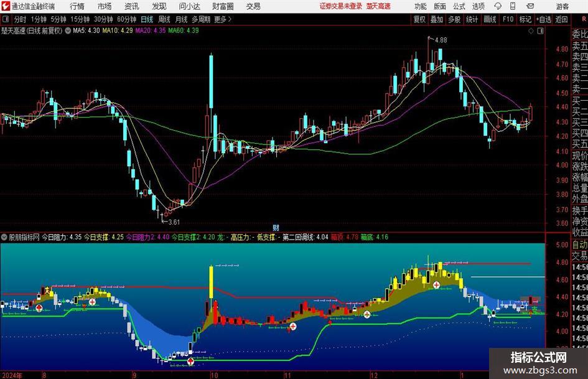Click the 财 marker below the chart

276,228
